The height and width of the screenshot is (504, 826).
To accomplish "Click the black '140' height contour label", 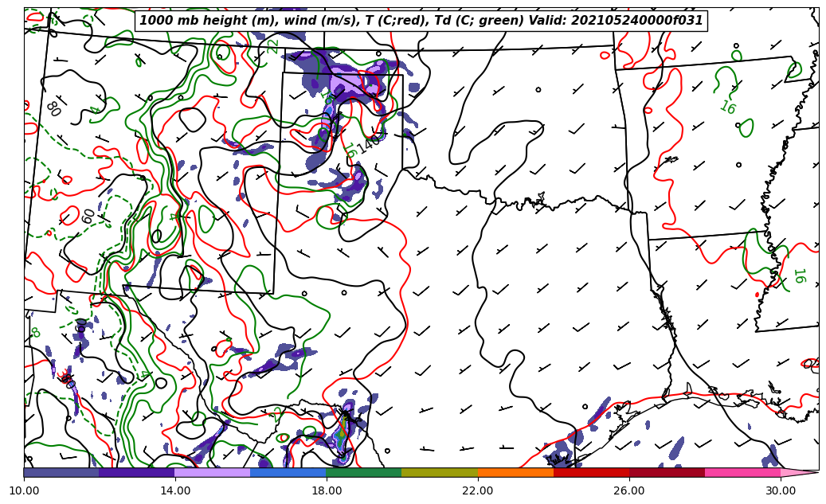I will point(368,143).
